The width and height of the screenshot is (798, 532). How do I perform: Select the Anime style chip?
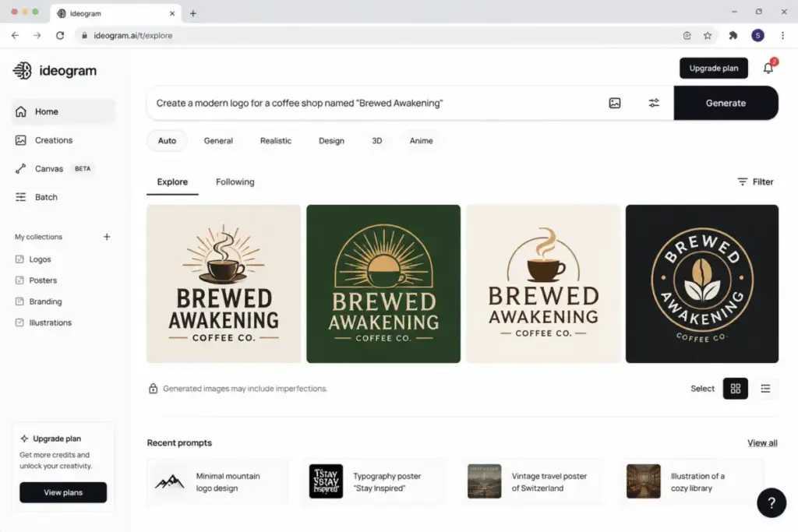422,141
